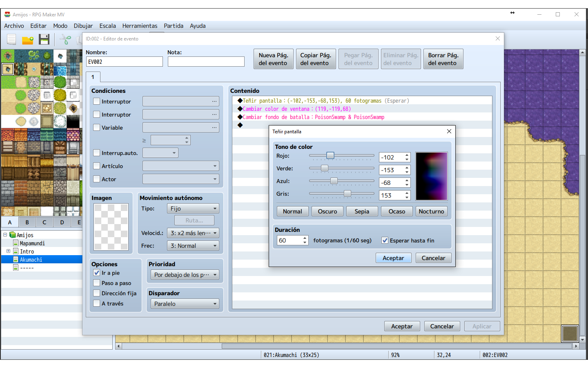Uncheck the Ir a pie option
Image resolution: width=588 pixels, height=368 pixels.
97,273
